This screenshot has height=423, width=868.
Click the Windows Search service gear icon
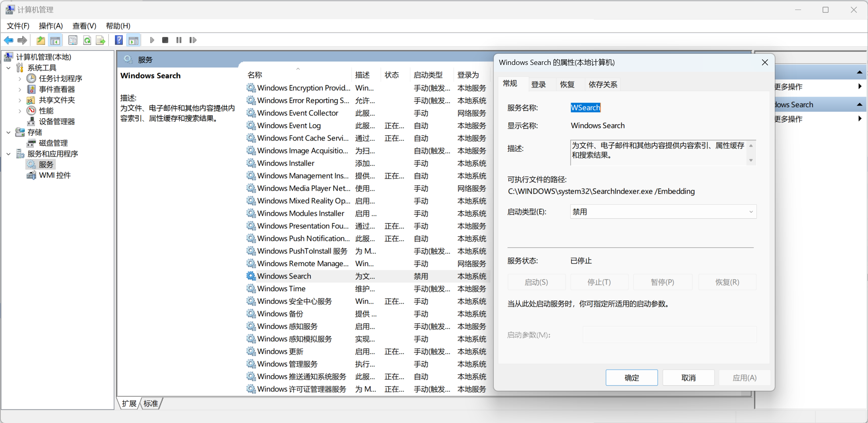tap(251, 276)
